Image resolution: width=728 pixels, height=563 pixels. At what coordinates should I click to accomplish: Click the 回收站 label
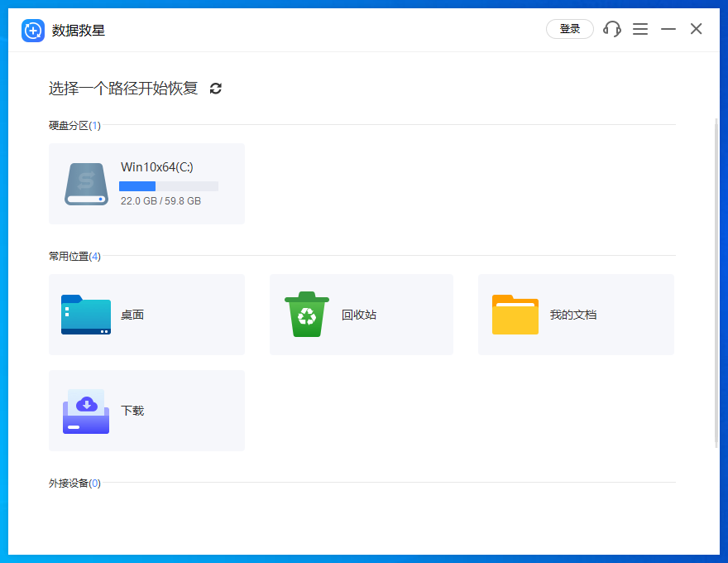point(359,315)
